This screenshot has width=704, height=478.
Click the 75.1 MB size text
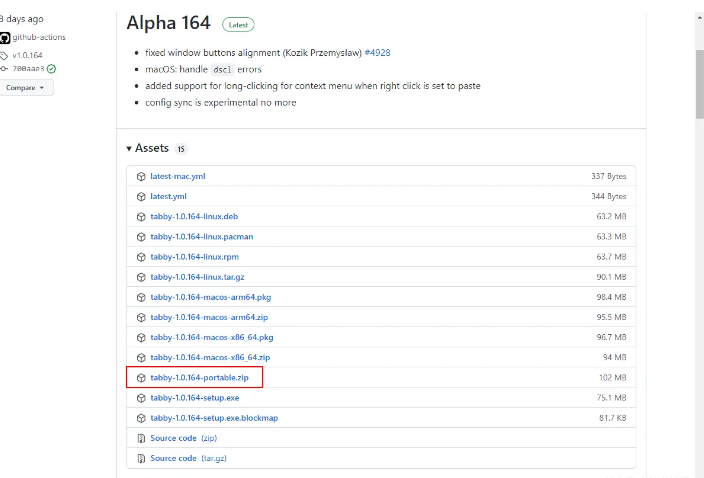click(611, 398)
